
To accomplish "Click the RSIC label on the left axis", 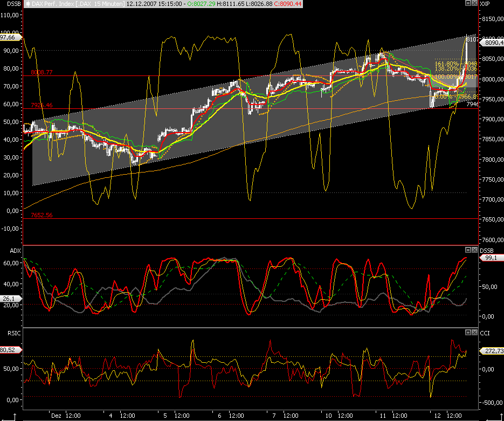I will point(14,333).
